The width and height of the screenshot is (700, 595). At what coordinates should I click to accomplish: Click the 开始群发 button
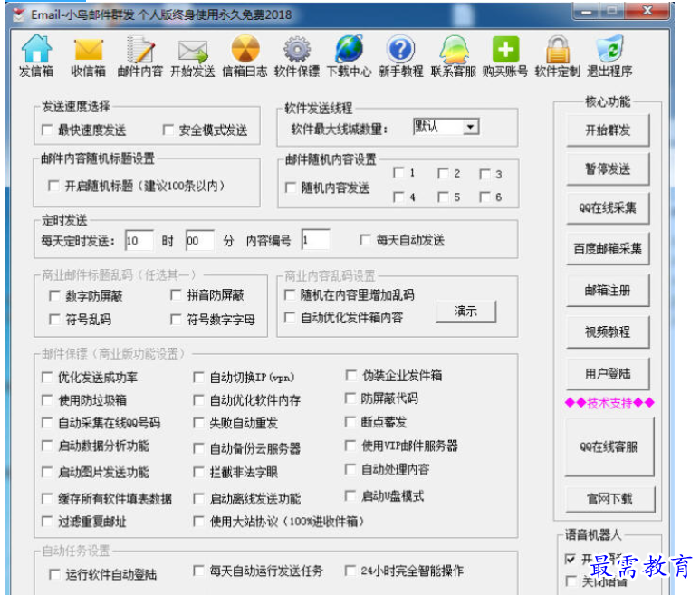pyautogui.click(x=608, y=130)
